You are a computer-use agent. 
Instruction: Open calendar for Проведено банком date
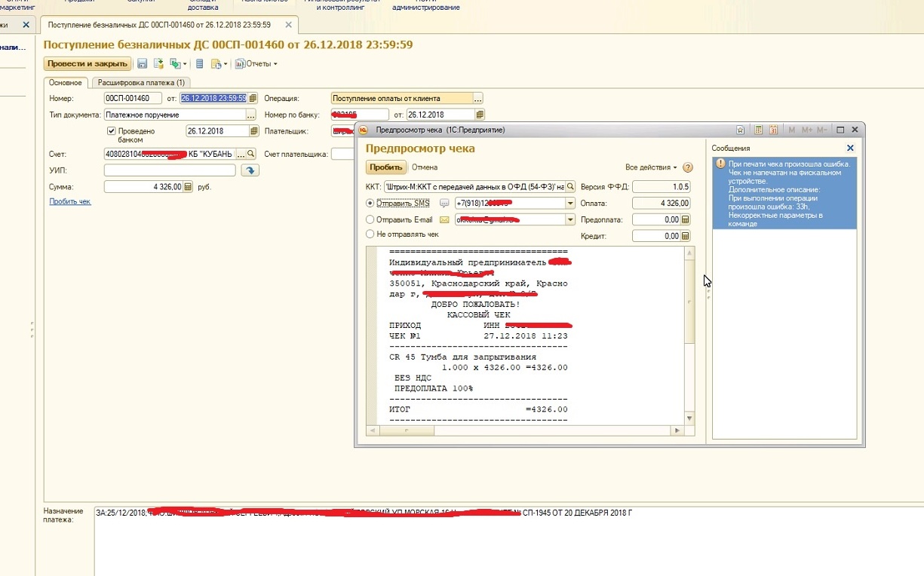[253, 131]
